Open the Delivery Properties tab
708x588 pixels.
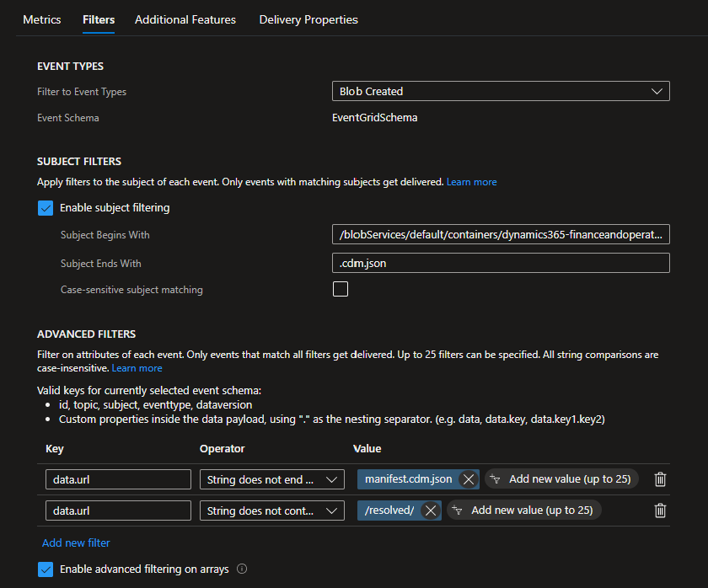point(308,19)
